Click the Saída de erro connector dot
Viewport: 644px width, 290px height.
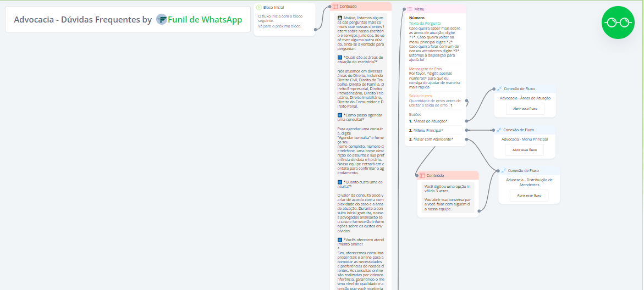(466, 101)
